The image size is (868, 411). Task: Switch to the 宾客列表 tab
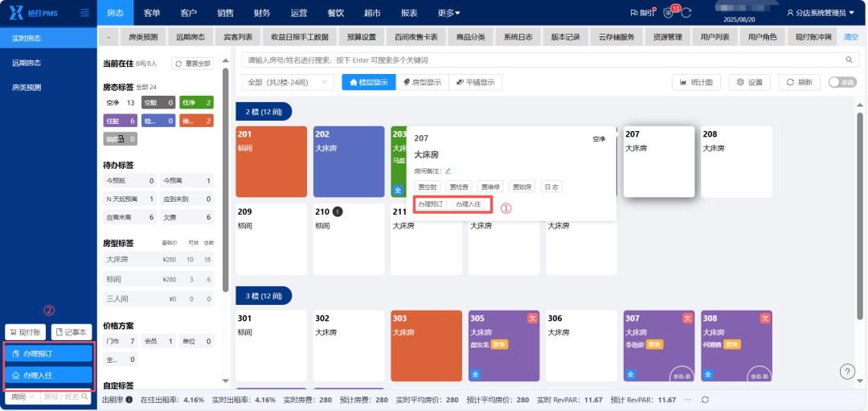coord(238,37)
